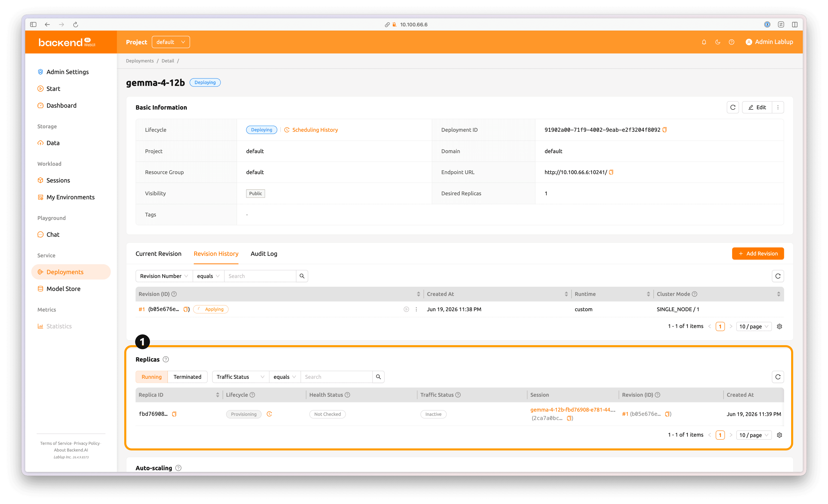The image size is (828, 504).
Task: Open Statistics under Metrics
Action: [x=59, y=326]
